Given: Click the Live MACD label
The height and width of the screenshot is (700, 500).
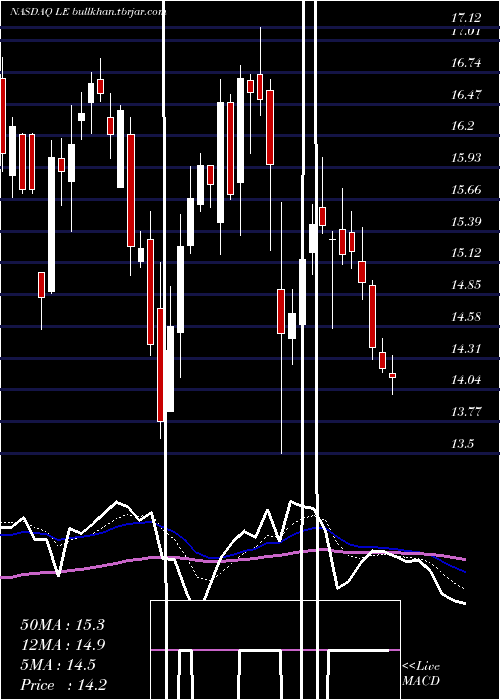Looking at the screenshot, I should 421,674.
